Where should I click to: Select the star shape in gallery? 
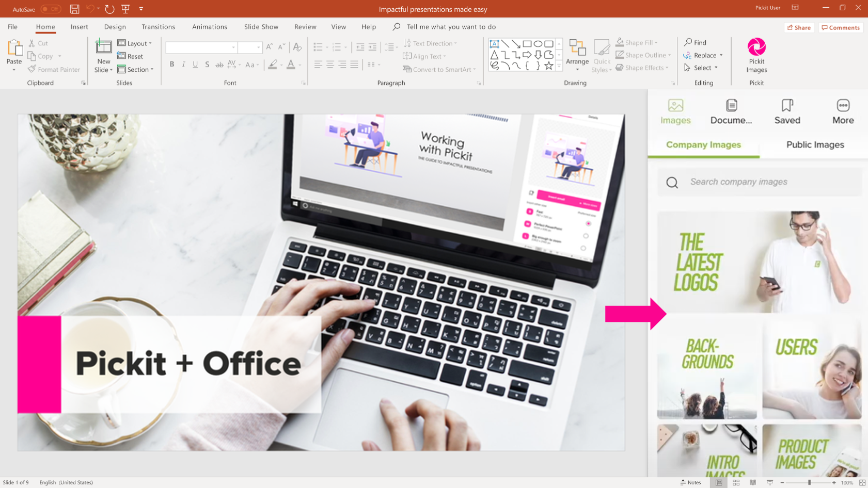pos(549,66)
